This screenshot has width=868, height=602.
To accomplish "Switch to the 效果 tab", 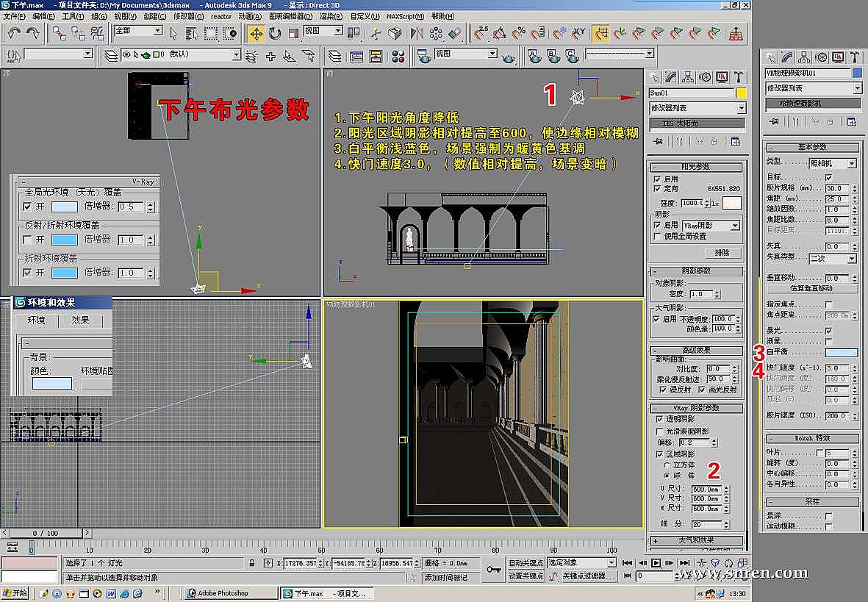I will [80, 320].
